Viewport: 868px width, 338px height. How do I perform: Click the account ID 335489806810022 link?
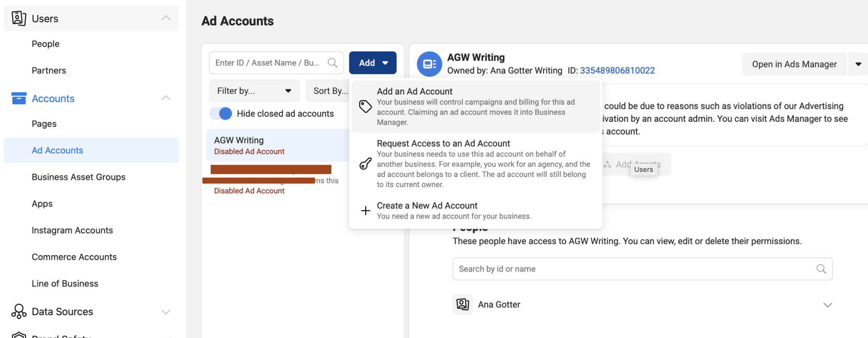pos(617,70)
